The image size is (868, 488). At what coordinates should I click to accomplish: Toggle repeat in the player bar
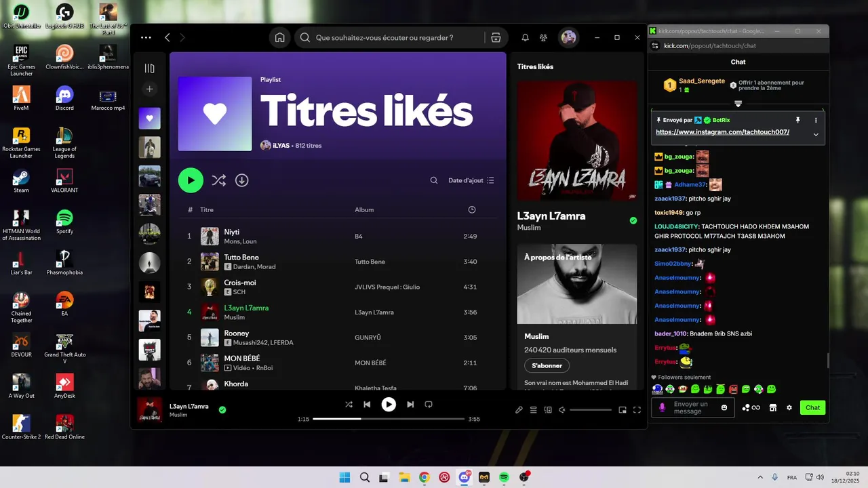point(429,405)
